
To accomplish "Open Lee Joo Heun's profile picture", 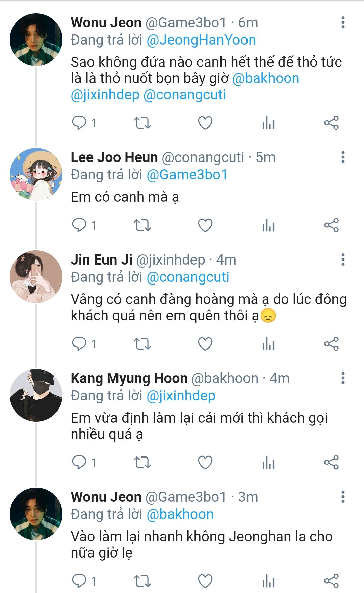I will 36,174.
